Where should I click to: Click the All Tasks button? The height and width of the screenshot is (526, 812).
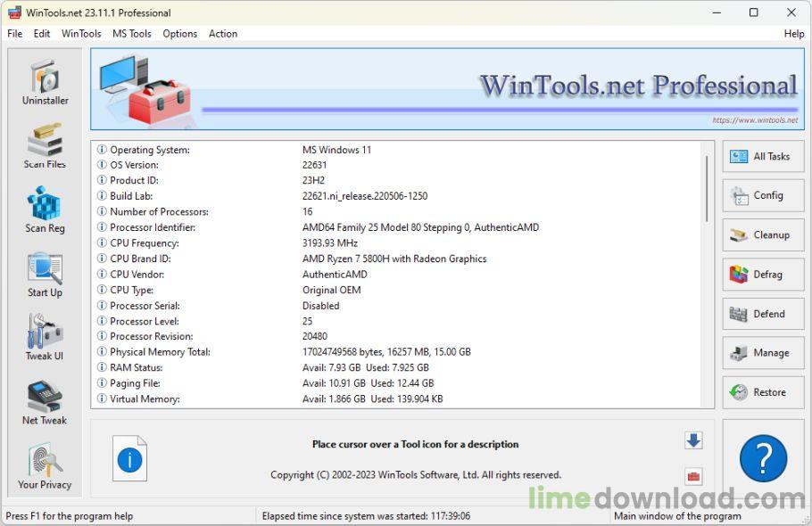click(x=763, y=156)
